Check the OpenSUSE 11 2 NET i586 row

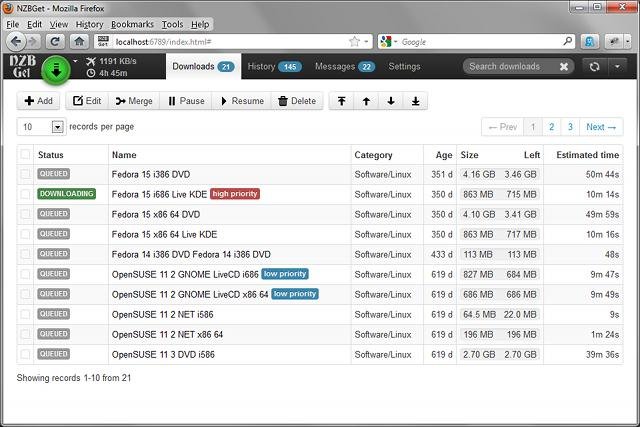25,314
